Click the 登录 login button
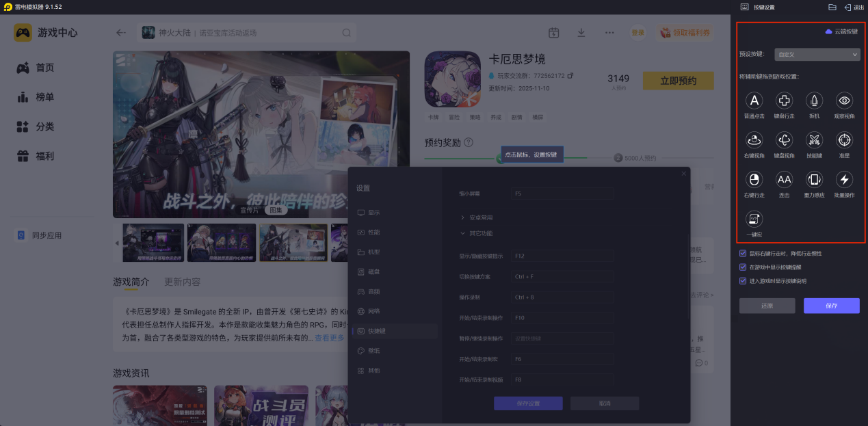 [638, 32]
